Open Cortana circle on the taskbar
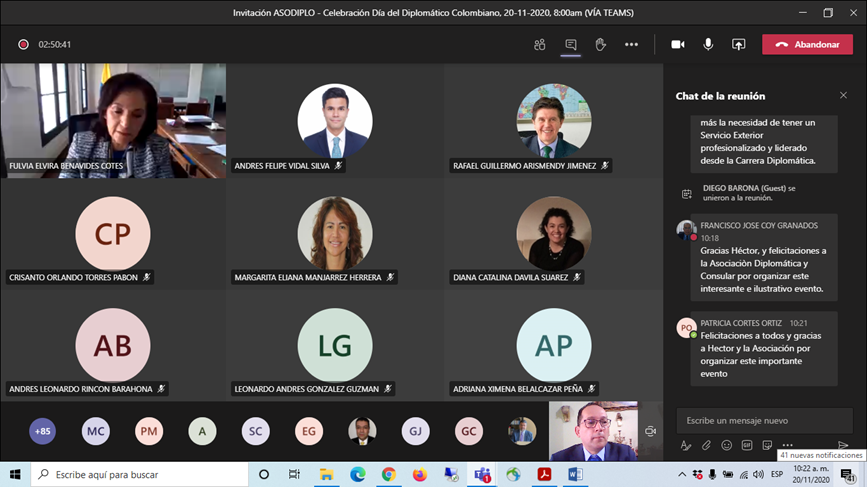Screen dimensions: 867x487 (x=264, y=475)
